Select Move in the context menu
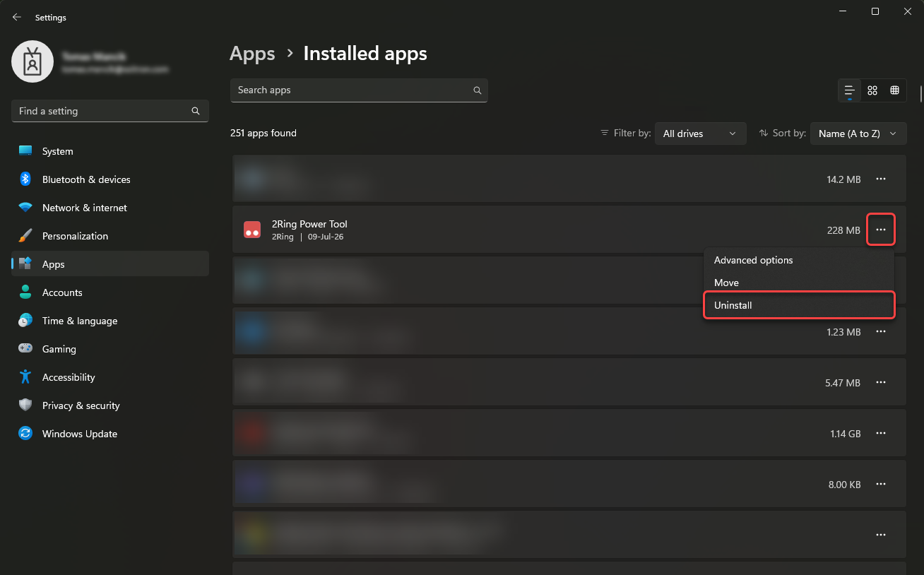Image resolution: width=924 pixels, height=575 pixels. [x=799, y=283]
